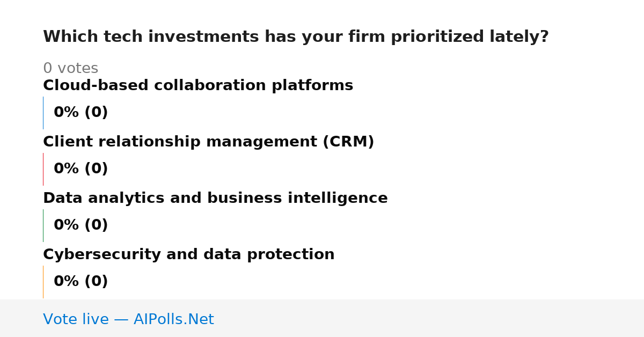The image size is (644, 337).
Task: Pick Data analytics and business intelligence option
Action: tap(215, 199)
